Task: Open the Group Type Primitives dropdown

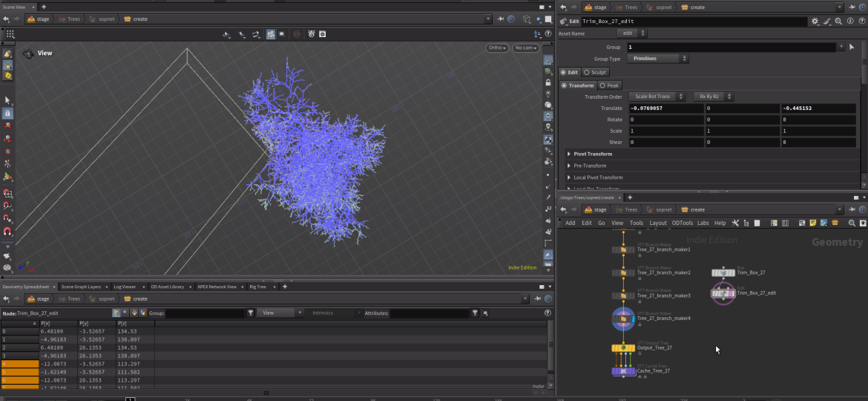Action: tap(658, 59)
